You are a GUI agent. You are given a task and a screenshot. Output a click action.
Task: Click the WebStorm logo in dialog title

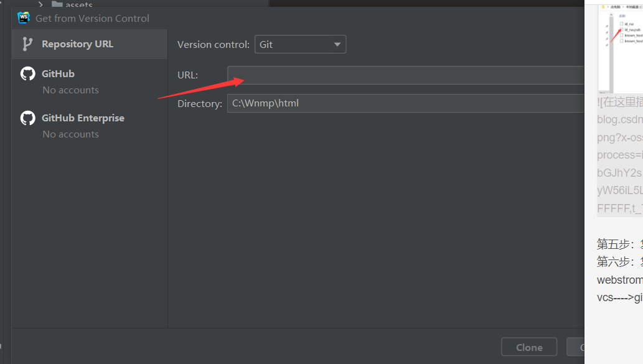tap(24, 17)
